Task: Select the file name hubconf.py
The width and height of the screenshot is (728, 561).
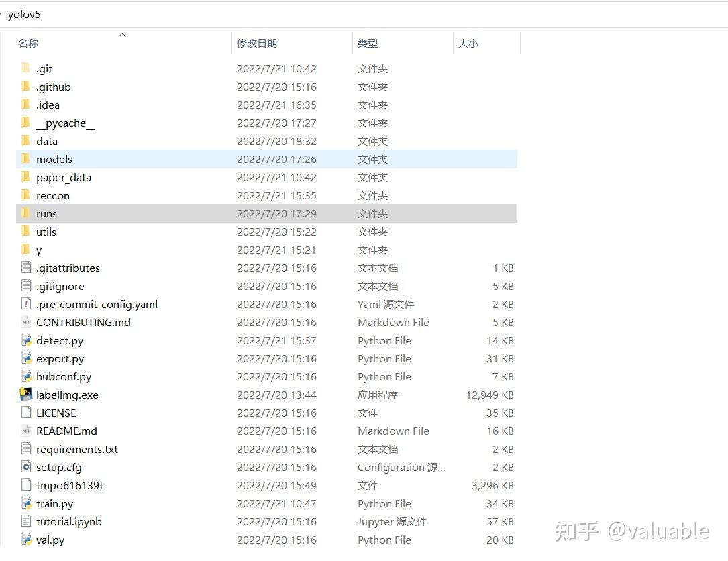Action: 64,376
